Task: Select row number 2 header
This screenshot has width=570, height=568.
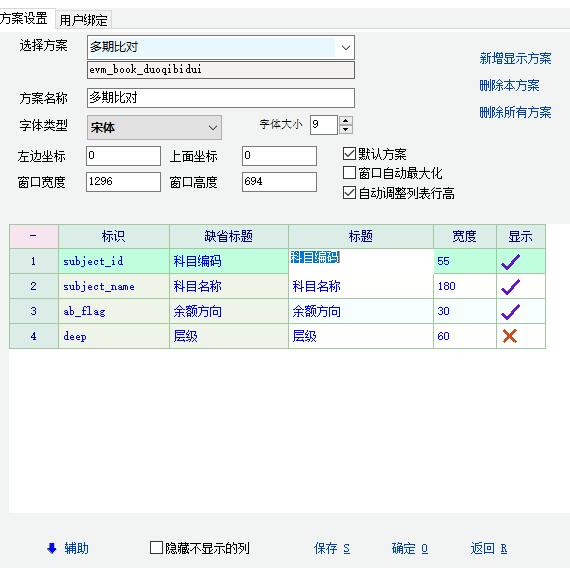Action: (33, 286)
